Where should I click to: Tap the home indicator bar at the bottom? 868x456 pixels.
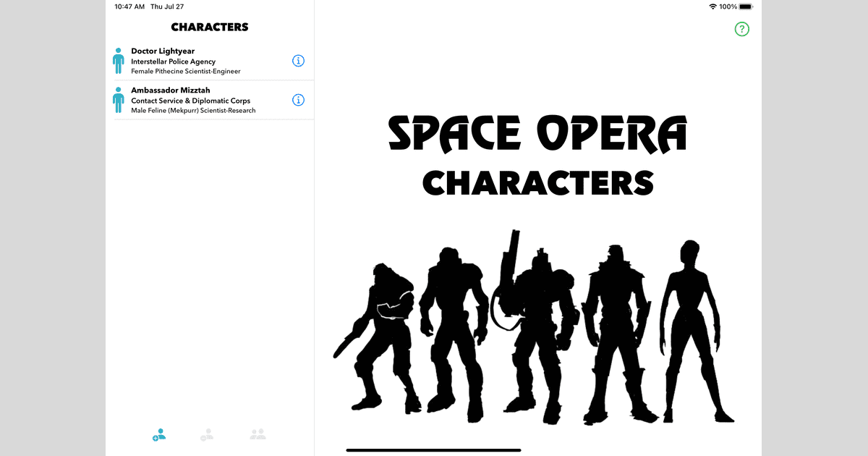(x=434, y=449)
